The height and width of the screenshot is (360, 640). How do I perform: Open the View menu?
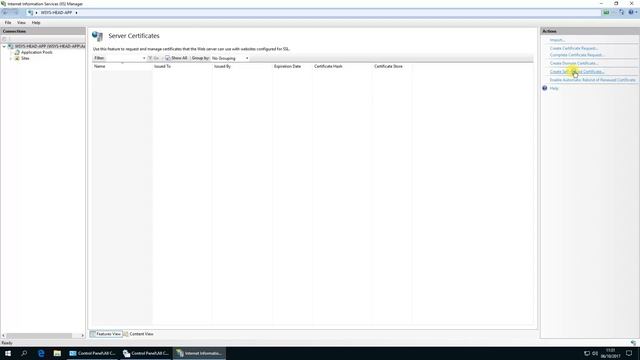tap(21, 23)
